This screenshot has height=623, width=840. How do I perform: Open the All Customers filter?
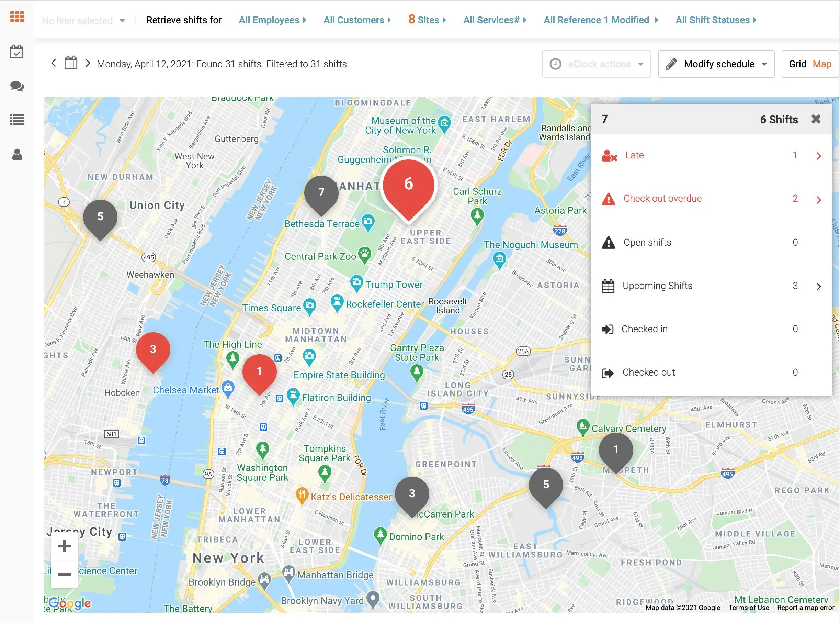[357, 20]
